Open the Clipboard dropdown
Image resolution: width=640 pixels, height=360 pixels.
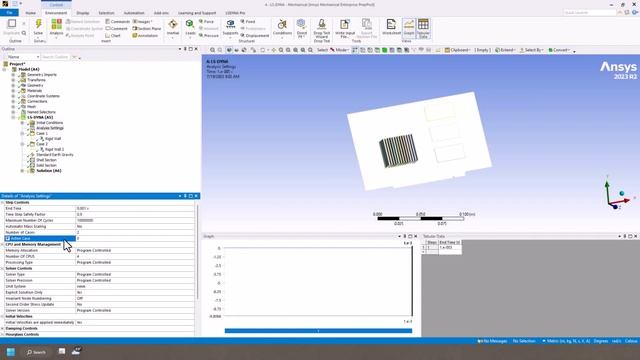[457, 50]
